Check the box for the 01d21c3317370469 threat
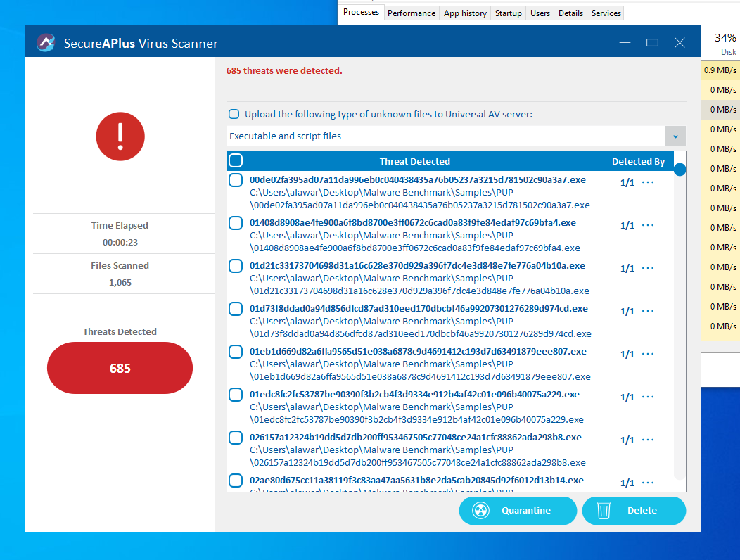This screenshot has width=740, height=560. coord(236,267)
